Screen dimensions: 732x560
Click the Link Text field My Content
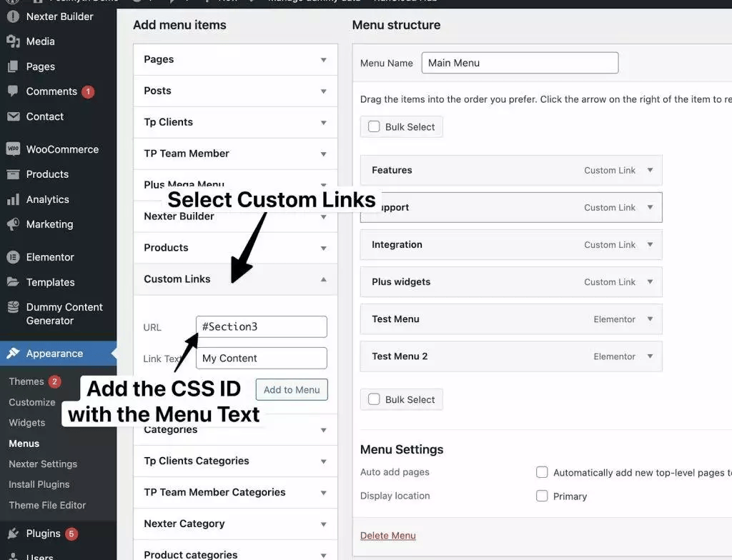click(x=262, y=359)
